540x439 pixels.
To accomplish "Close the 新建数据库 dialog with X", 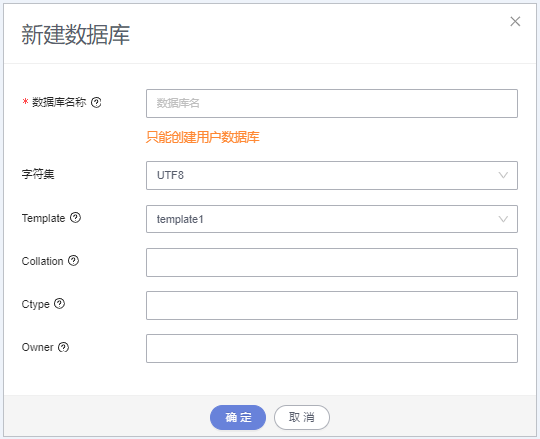I will point(515,21).
